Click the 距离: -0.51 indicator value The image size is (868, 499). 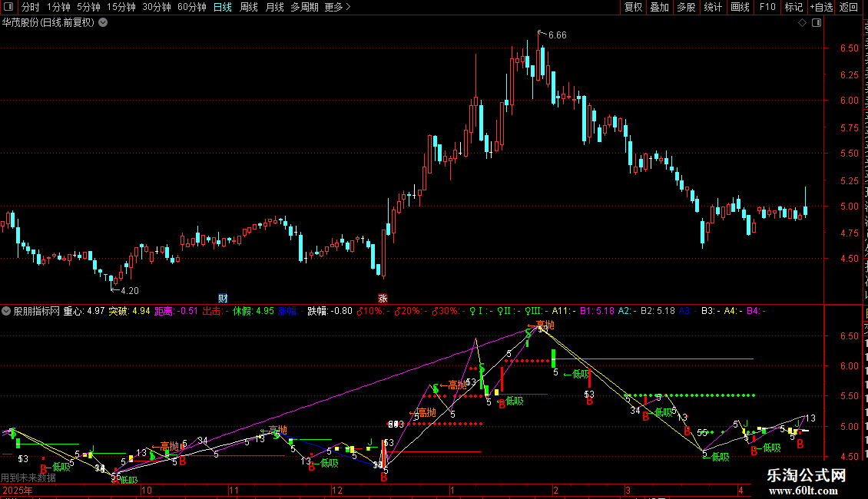click(176, 311)
